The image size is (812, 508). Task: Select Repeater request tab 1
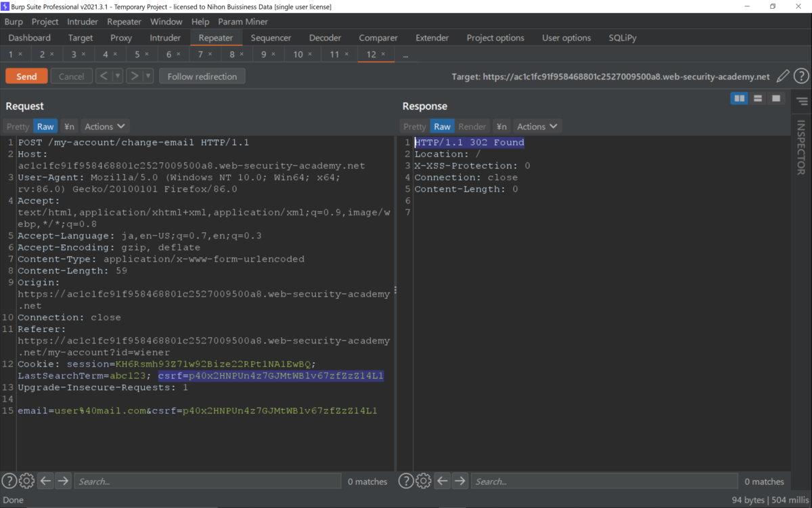11,54
